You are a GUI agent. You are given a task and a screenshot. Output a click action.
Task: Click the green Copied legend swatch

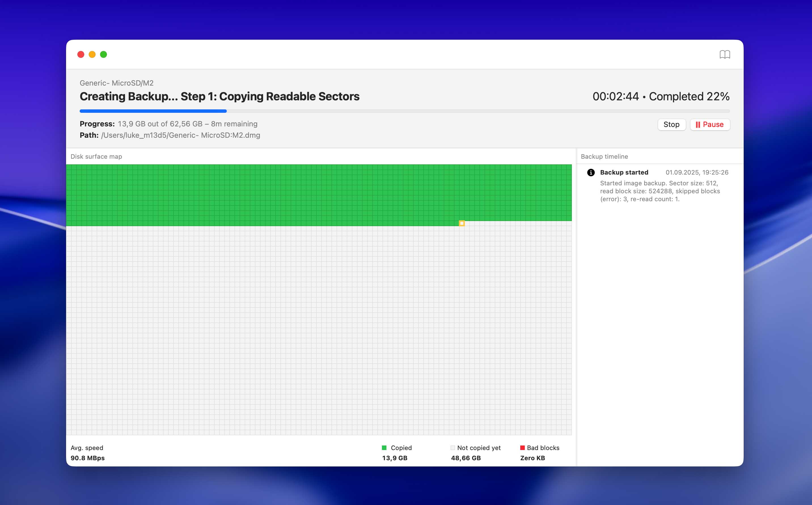tap(384, 447)
